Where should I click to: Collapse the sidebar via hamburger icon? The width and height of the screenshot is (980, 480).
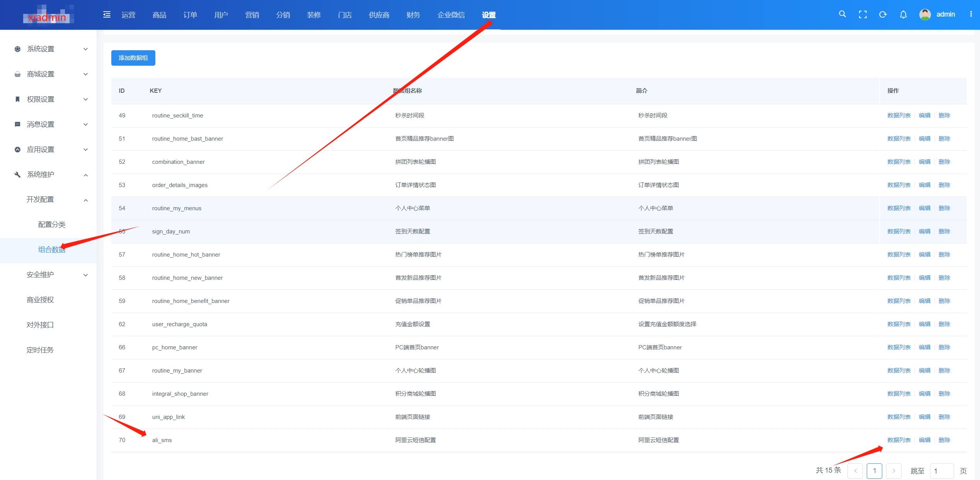(106, 14)
